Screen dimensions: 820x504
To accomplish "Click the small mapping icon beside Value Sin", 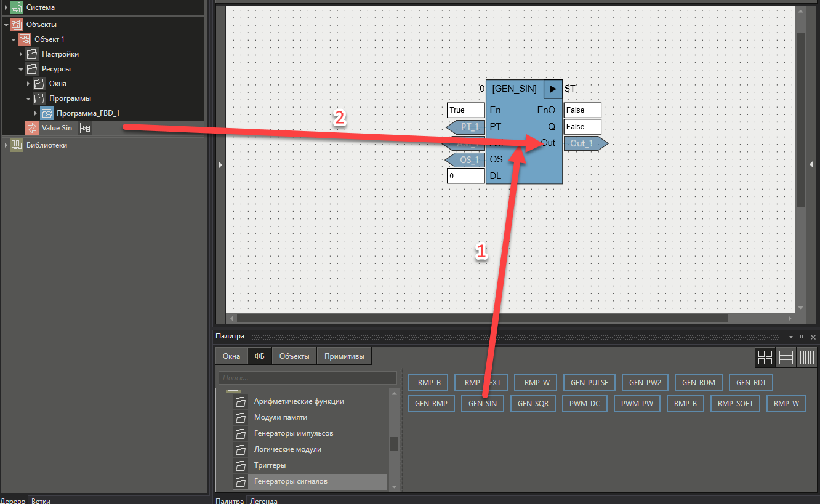I will coord(85,128).
